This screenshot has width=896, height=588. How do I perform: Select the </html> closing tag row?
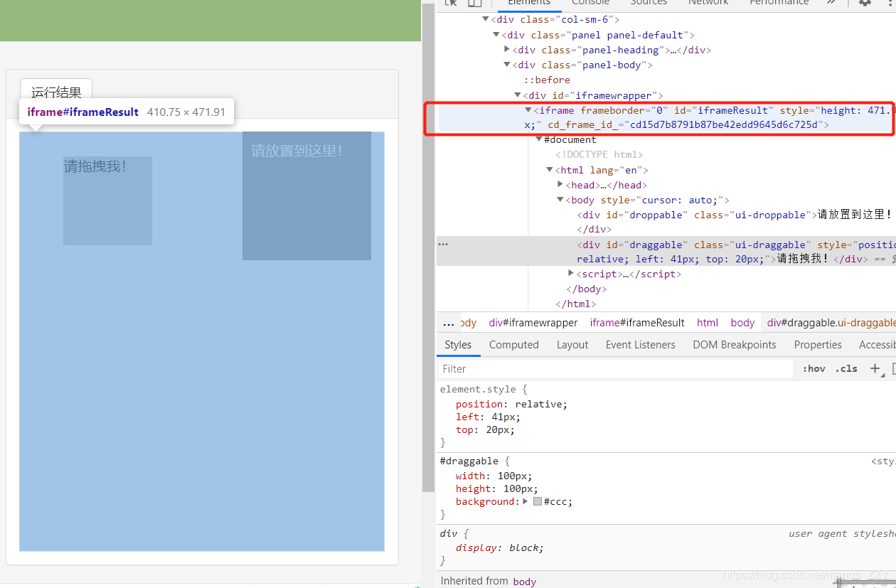576,304
